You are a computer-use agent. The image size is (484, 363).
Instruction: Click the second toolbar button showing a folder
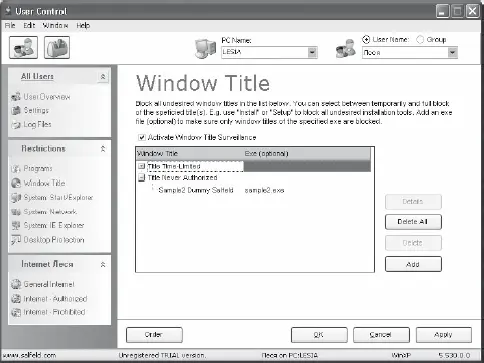[x=57, y=48]
